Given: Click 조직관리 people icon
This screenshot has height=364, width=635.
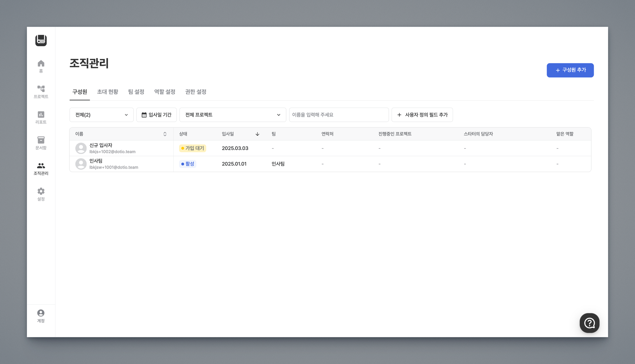Looking at the screenshot, I should [x=41, y=166].
